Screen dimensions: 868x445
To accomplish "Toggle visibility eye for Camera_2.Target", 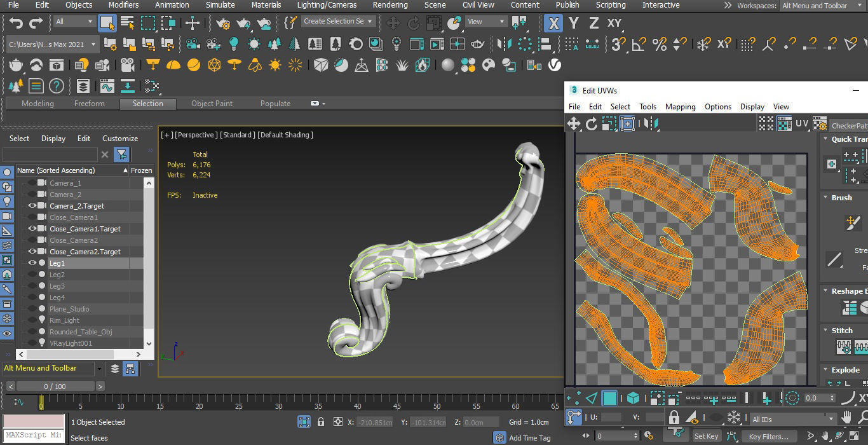I will pyautogui.click(x=32, y=206).
